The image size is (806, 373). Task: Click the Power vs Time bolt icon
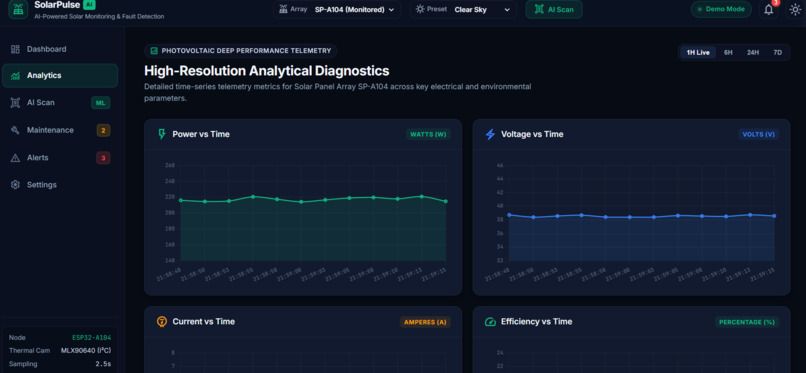tap(162, 134)
